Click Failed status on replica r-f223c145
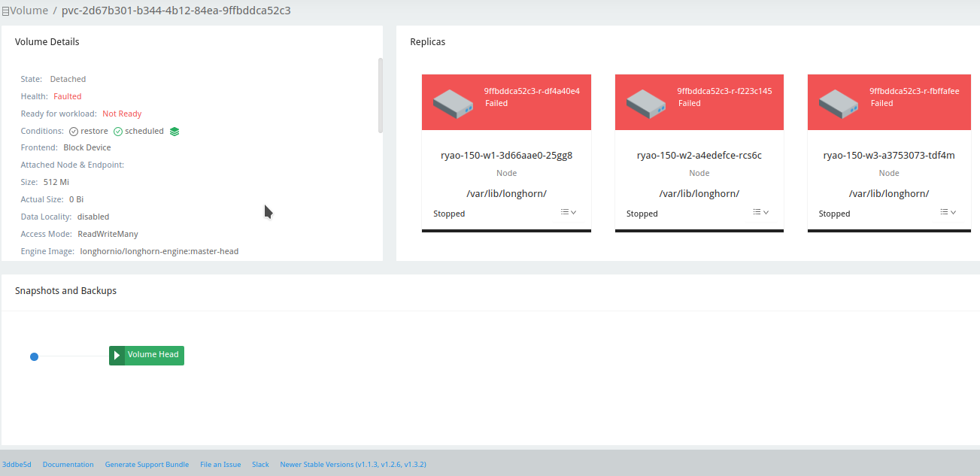 (x=690, y=104)
